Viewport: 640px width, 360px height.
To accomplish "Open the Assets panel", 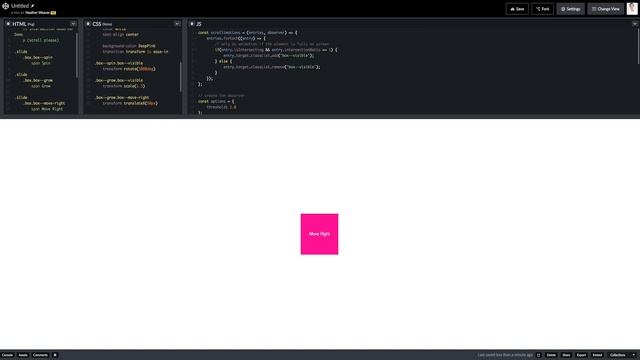I will coord(23,355).
